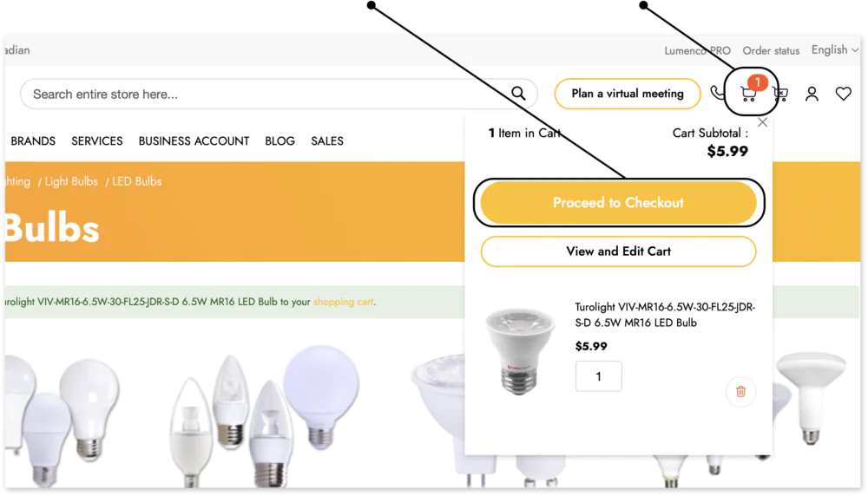Click the shopping cart link in message

tap(343, 302)
